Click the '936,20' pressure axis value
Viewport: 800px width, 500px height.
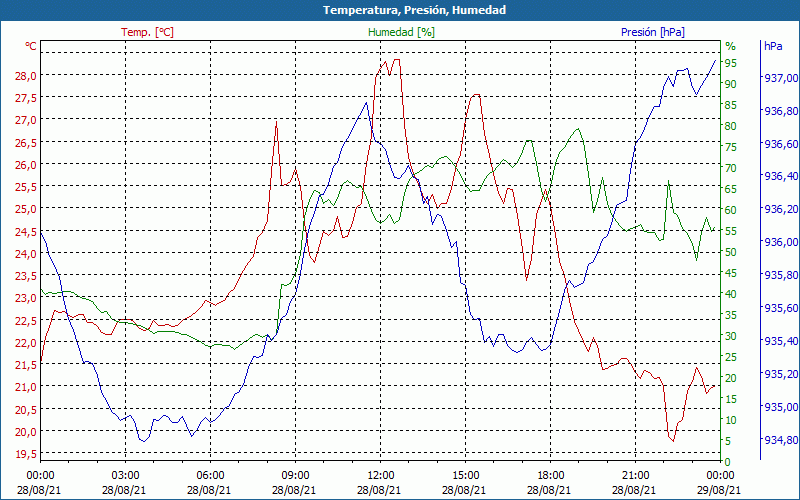tap(780, 210)
